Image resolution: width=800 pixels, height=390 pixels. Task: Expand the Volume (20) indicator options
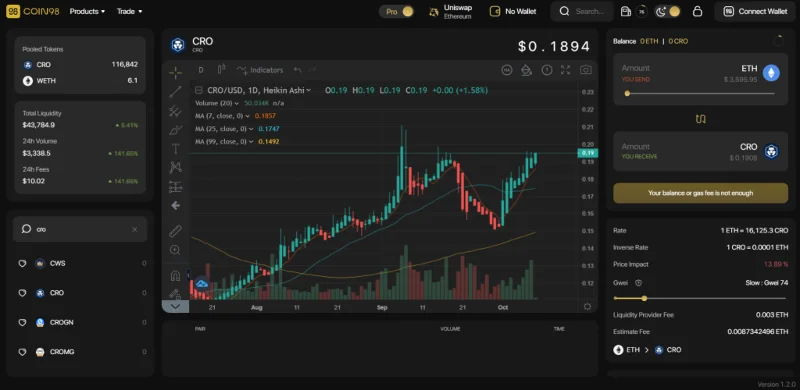[x=236, y=103]
